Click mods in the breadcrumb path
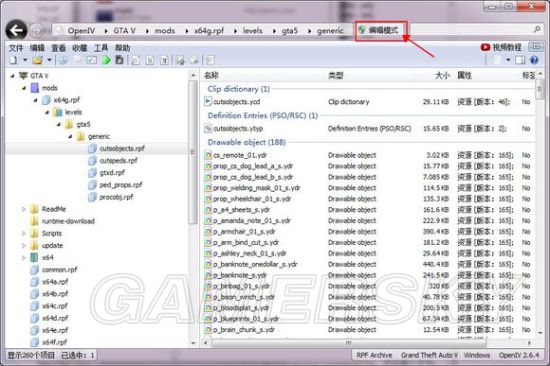The width and height of the screenshot is (550, 366). coord(165,31)
